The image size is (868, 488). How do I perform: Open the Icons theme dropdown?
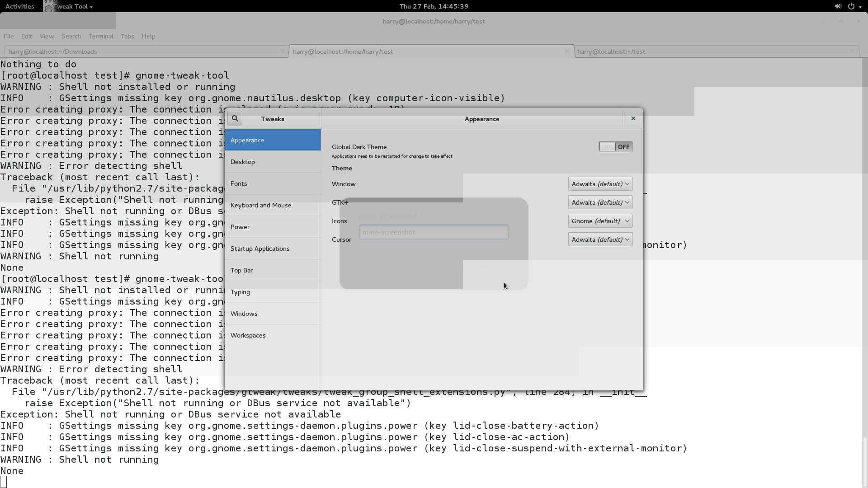point(600,221)
